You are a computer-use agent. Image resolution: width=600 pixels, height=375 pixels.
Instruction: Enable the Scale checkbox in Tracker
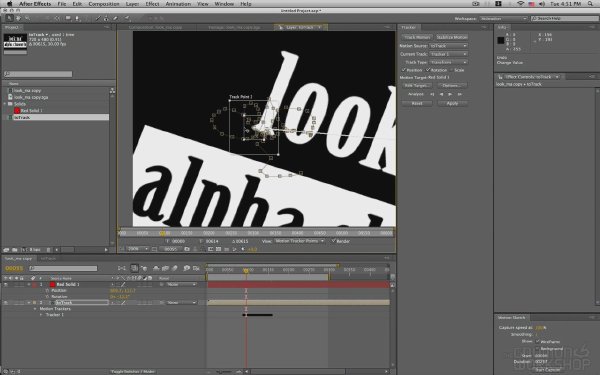coord(452,70)
